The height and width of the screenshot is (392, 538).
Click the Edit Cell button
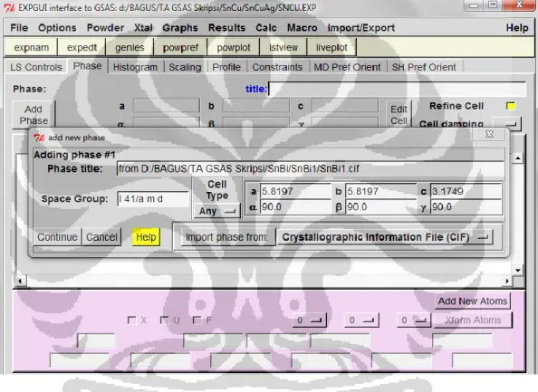point(399,115)
